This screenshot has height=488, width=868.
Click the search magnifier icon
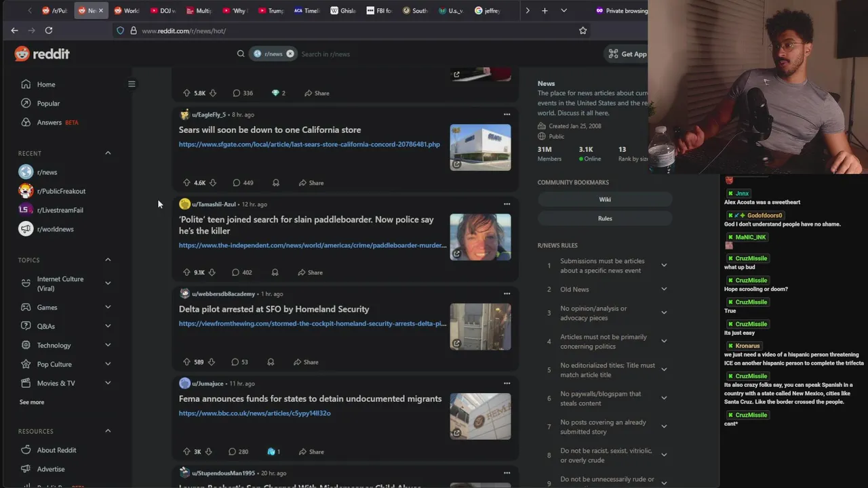point(241,54)
